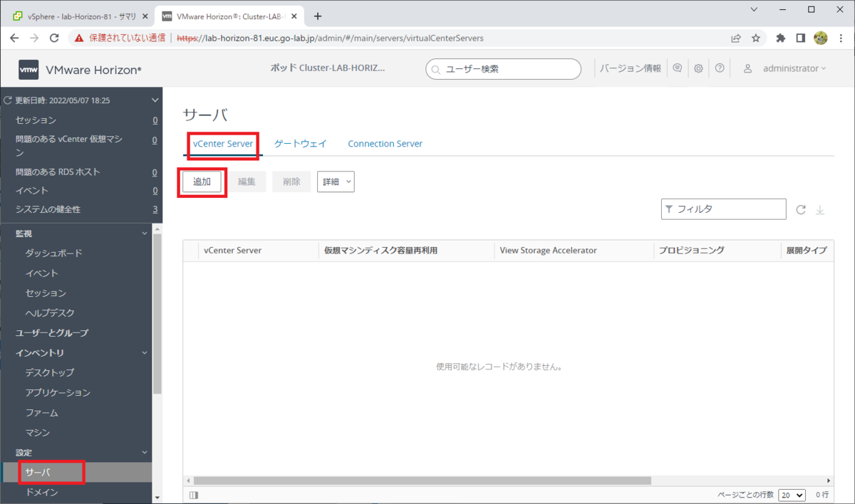Sort by プロビジョニング column header
855x504 pixels.
click(692, 250)
